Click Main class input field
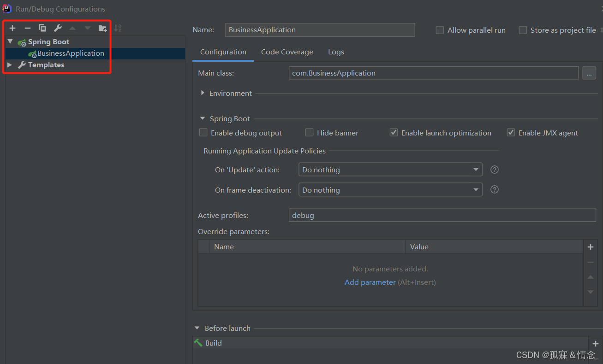 tap(434, 73)
